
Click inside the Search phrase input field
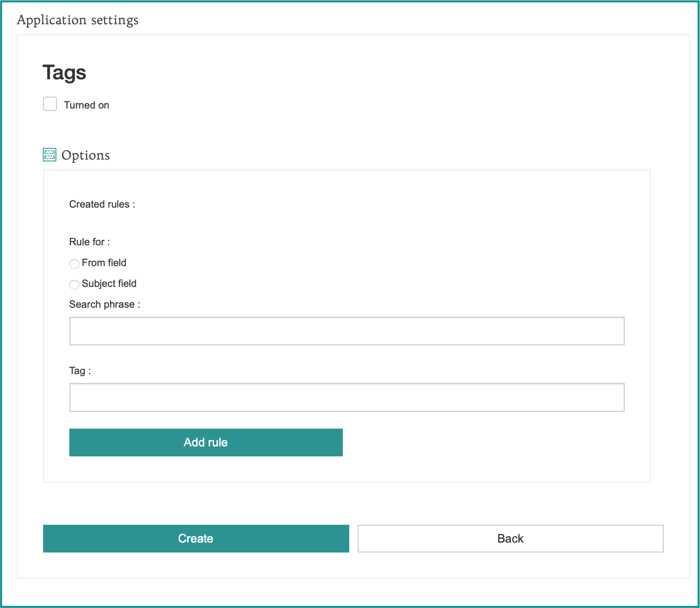[x=346, y=331]
